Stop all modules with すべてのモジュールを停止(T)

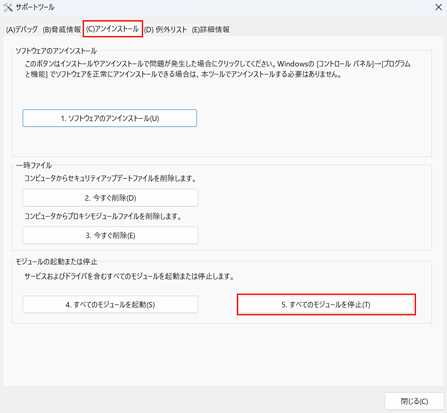(326, 304)
